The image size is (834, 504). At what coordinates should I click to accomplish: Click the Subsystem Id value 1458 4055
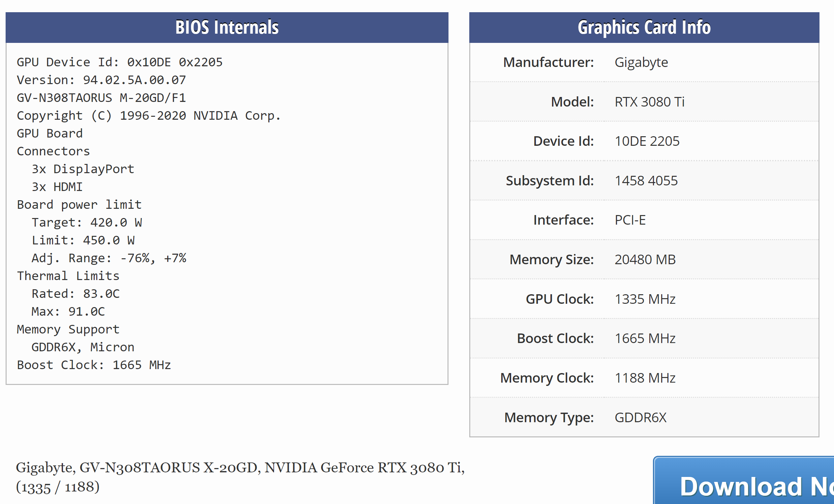point(646,181)
